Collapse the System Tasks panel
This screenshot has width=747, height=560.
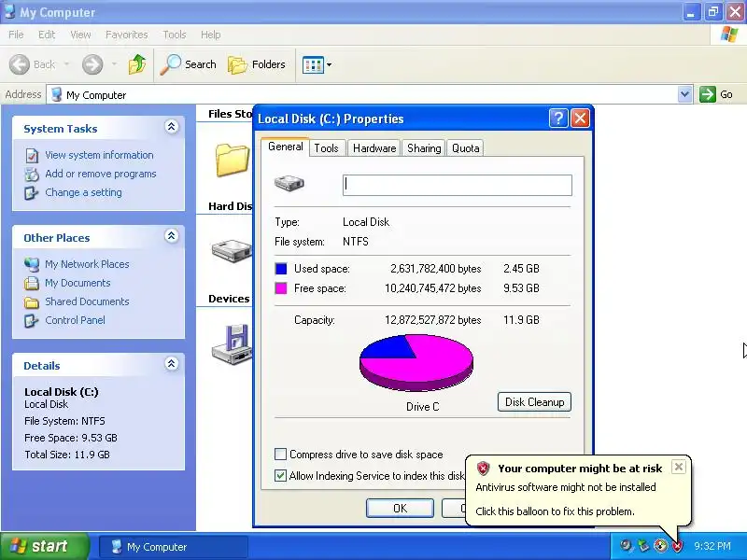point(172,127)
